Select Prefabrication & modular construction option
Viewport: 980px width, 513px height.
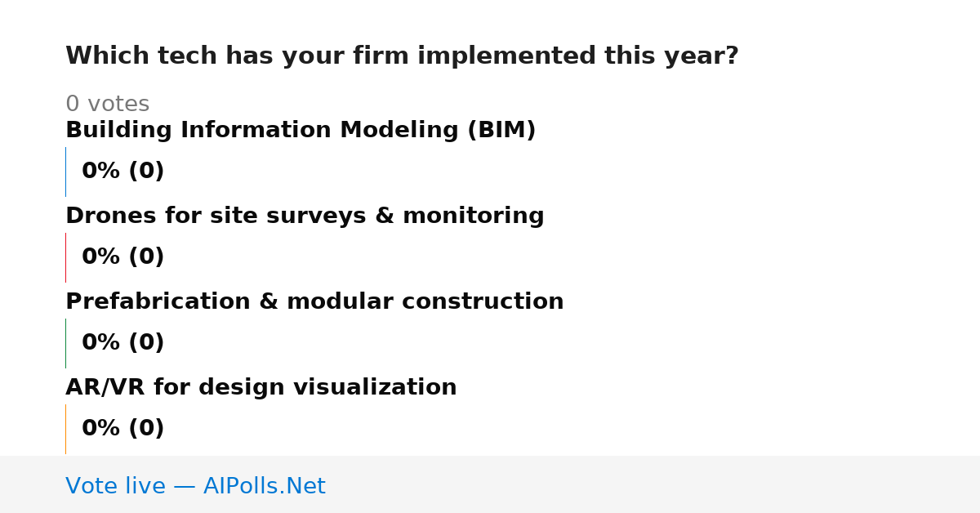[314, 302]
